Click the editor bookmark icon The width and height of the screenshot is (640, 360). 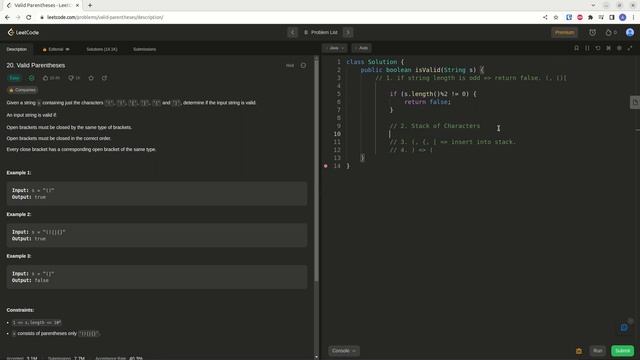point(576,48)
